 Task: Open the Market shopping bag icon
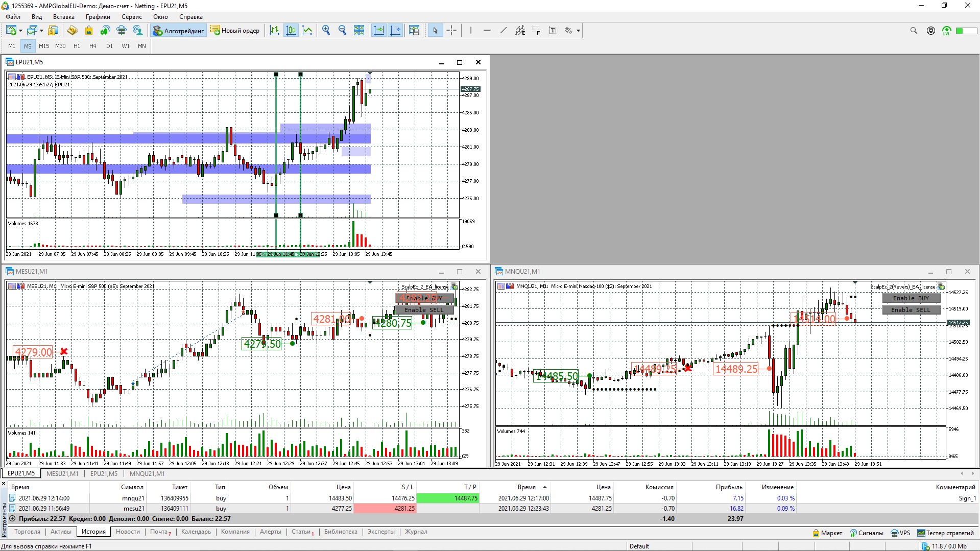tap(89, 31)
